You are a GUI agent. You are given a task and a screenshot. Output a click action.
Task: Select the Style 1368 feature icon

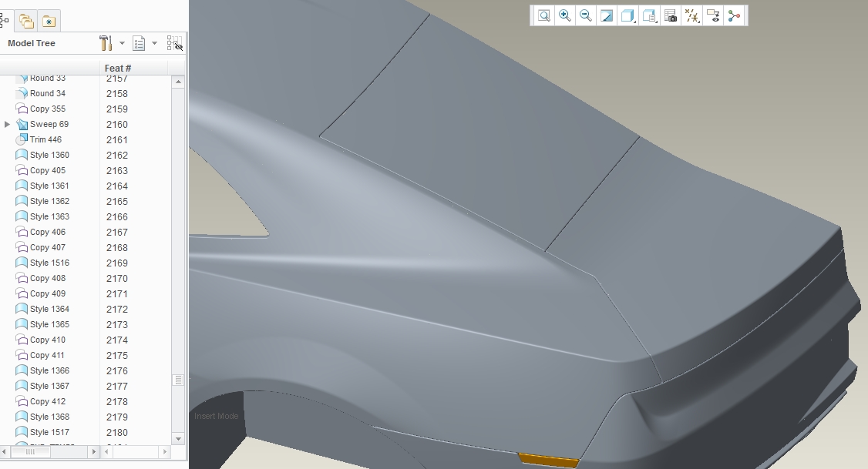click(x=22, y=417)
